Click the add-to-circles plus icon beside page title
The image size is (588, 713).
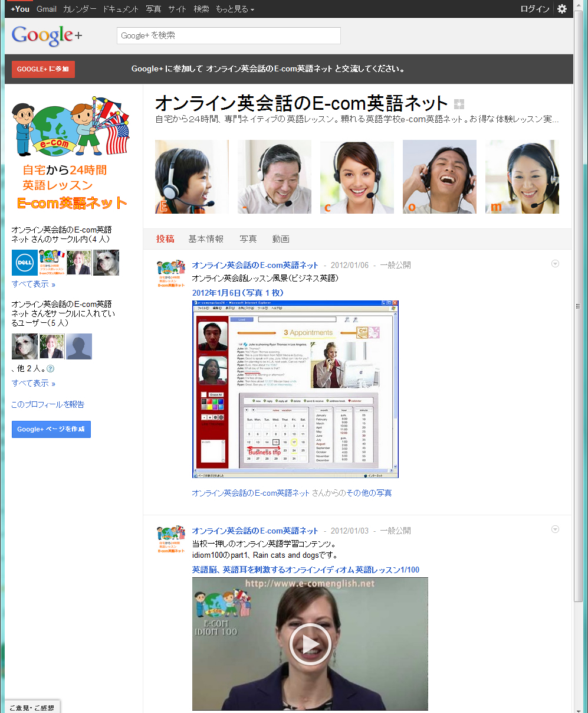(x=459, y=104)
